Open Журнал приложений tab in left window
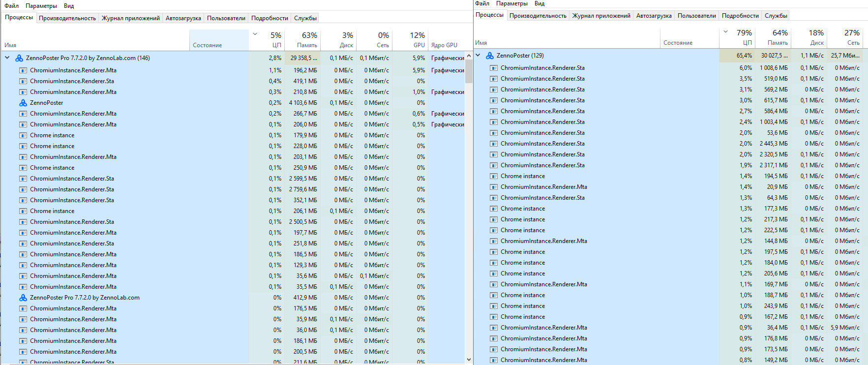The height and width of the screenshot is (365, 868). pos(131,18)
